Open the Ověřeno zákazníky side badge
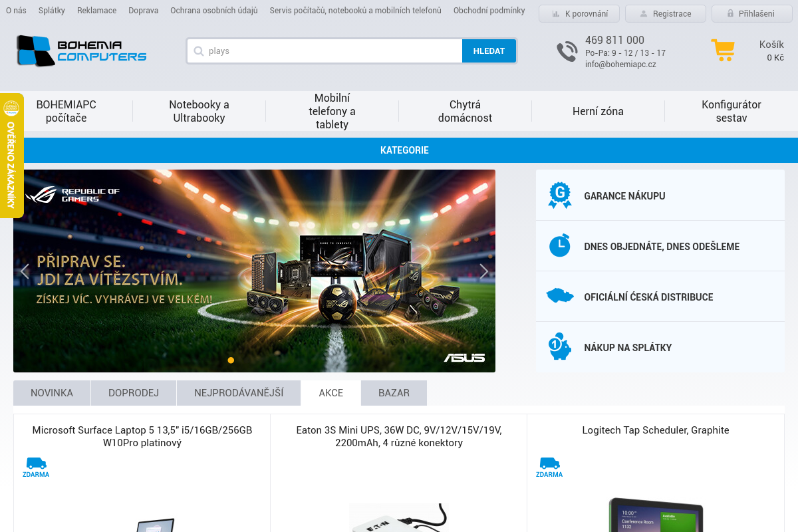Viewport: 798px width, 532px height. click(11, 156)
